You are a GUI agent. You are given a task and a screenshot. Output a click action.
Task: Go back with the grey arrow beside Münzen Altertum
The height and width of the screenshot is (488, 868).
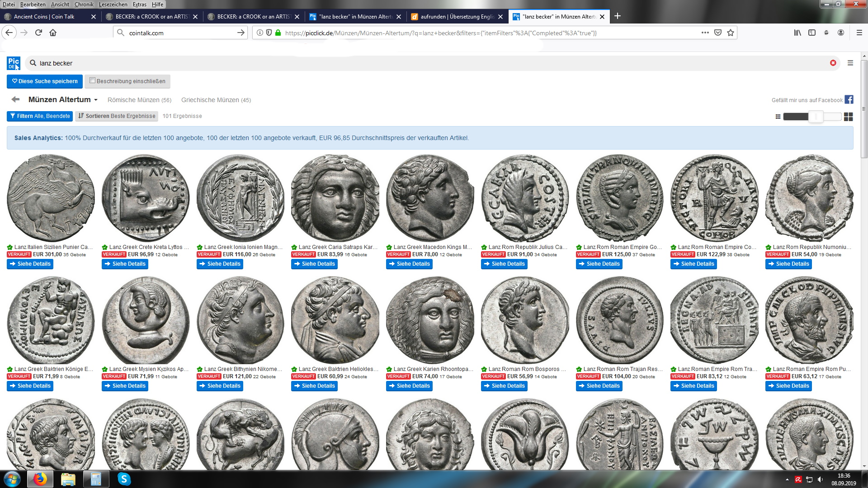15,99
